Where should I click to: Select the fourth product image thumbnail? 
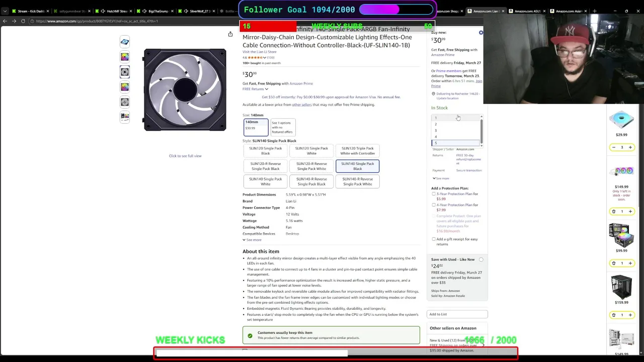pyautogui.click(x=125, y=87)
